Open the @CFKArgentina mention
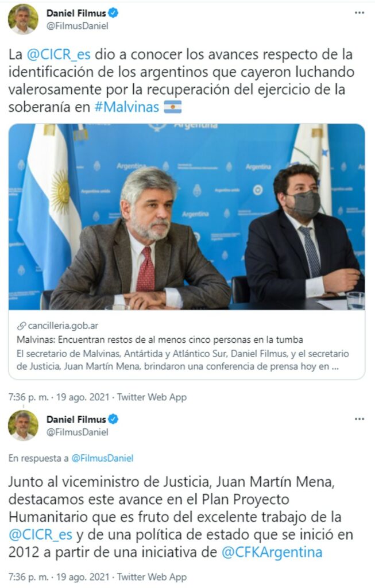The image size is (375, 588). [x=272, y=552]
